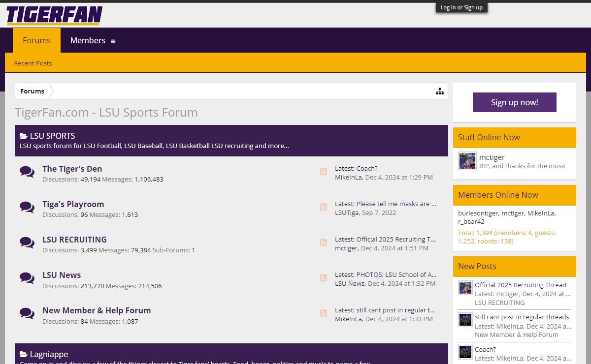Click burlesontiger in Members Online Now
This screenshot has width=591, height=364.
point(478,213)
